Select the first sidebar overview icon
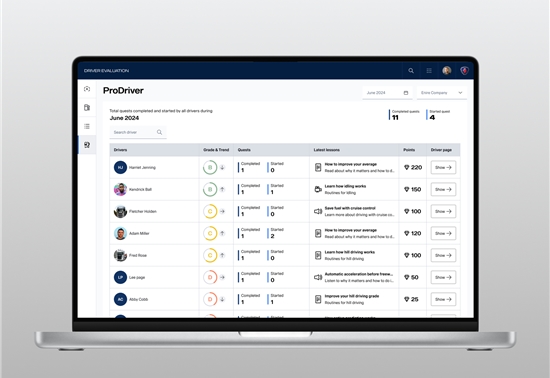The width and height of the screenshot is (550, 378). [x=87, y=89]
